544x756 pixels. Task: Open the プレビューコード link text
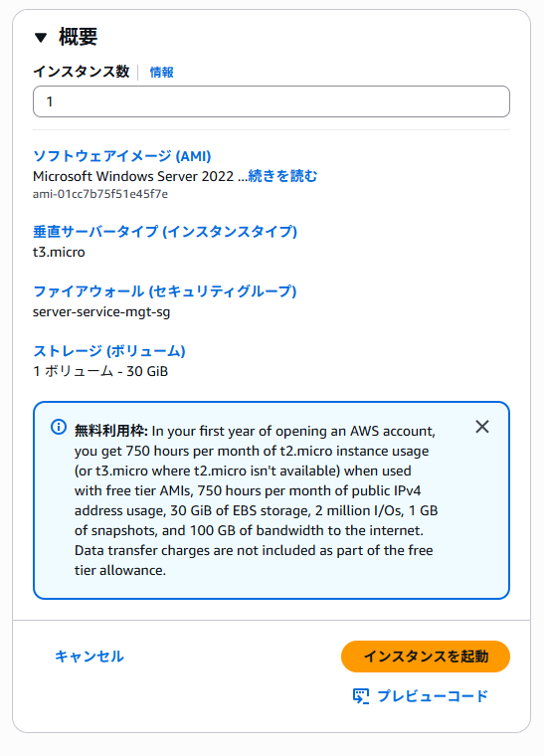click(433, 696)
